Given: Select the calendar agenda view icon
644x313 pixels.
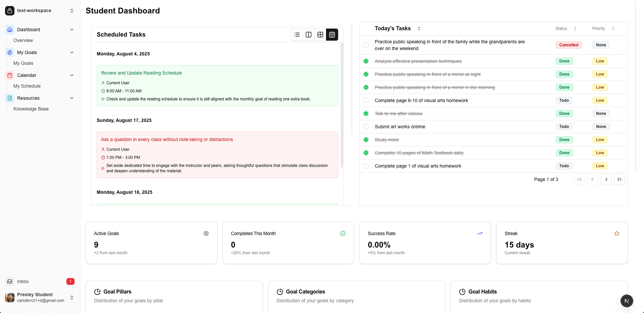Looking at the screenshot, I should point(332,35).
